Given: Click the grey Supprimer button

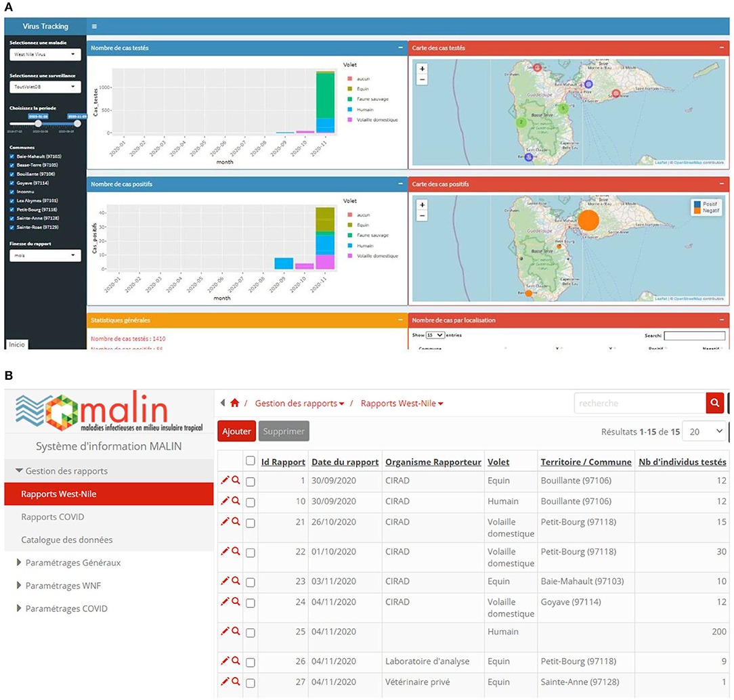Looking at the screenshot, I should (x=284, y=431).
